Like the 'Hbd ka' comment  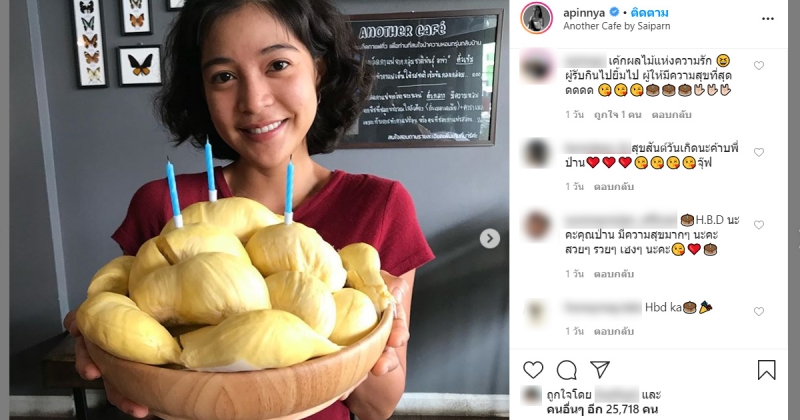coord(759,311)
